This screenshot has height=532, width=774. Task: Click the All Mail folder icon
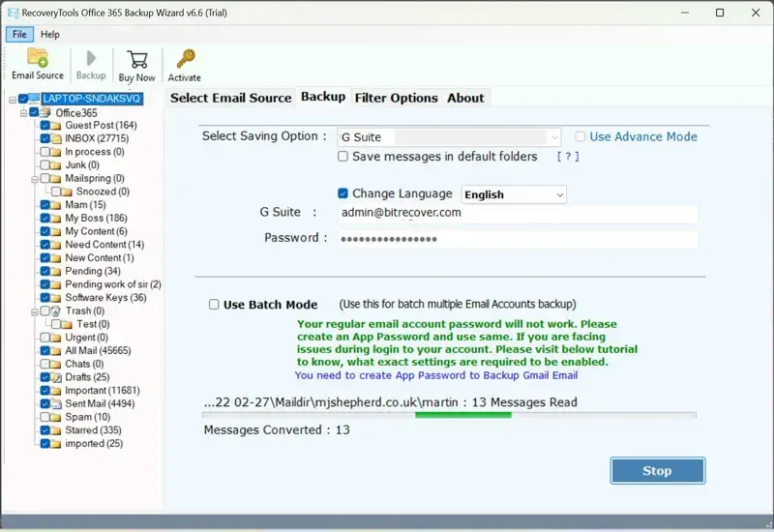tap(56, 351)
